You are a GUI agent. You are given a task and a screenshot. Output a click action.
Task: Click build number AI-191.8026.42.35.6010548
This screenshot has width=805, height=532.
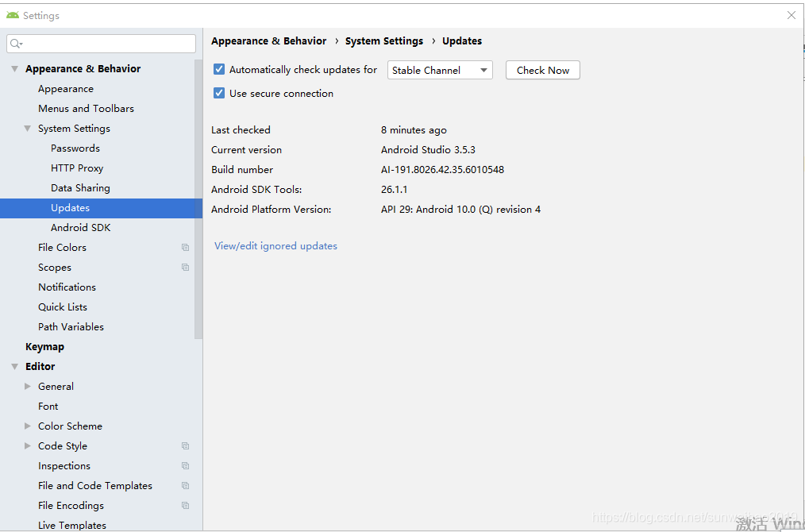pyautogui.click(x=442, y=169)
